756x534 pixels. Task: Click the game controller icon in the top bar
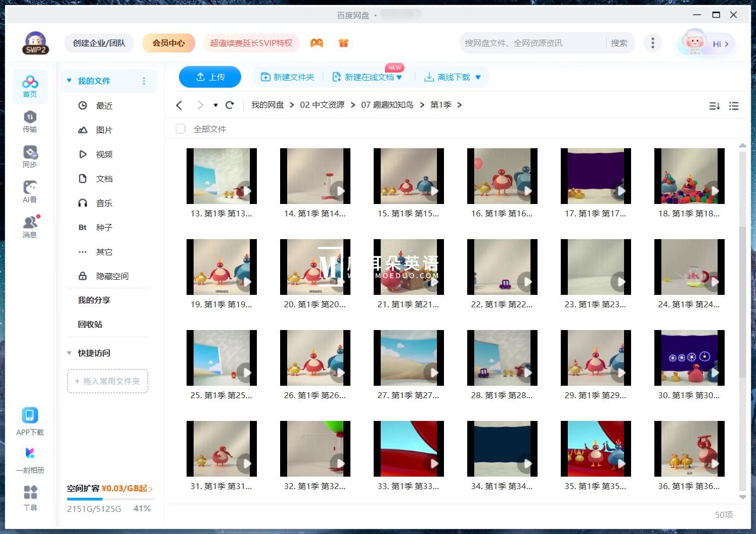coord(317,43)
